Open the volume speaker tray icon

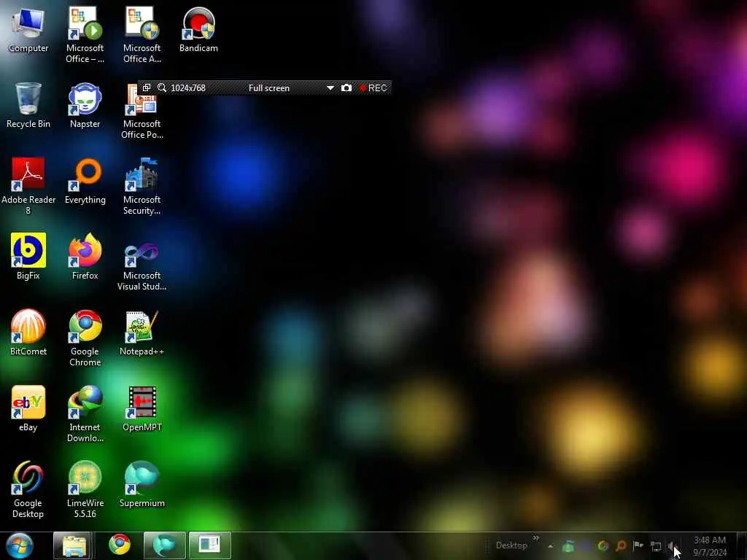point(672,547)
